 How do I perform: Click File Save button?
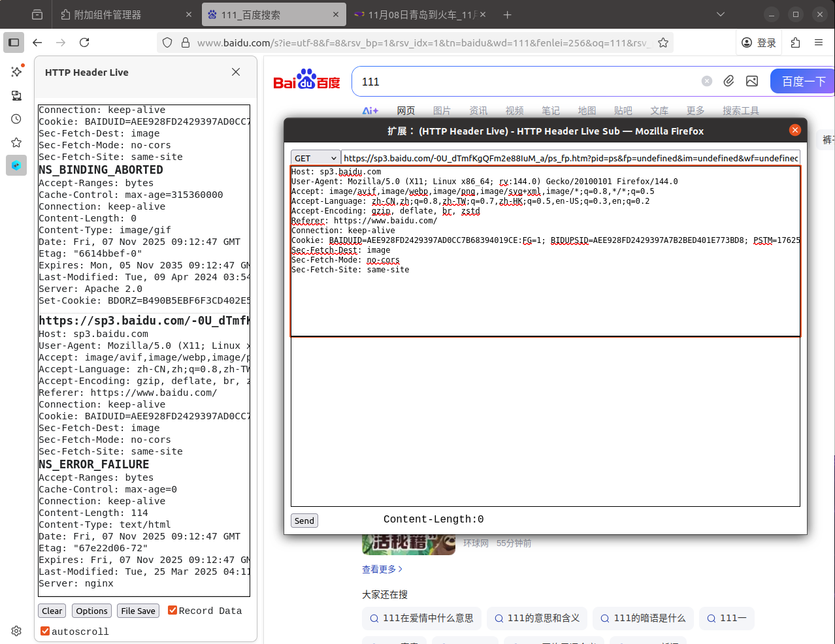(138, 611)
